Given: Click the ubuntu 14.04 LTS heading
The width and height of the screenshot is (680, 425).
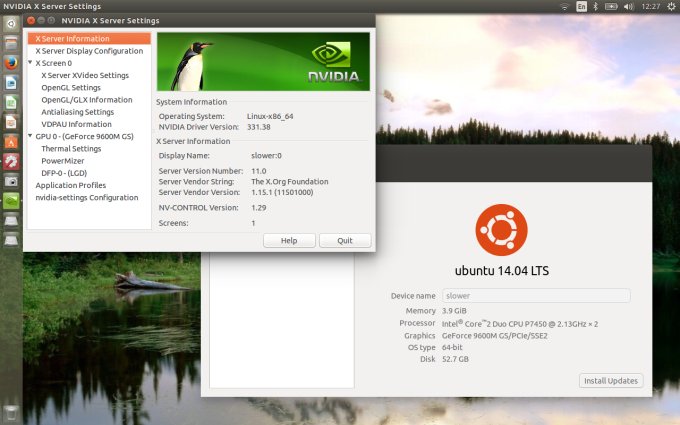Looking at the screenshot, I should (x=502, y=271).
